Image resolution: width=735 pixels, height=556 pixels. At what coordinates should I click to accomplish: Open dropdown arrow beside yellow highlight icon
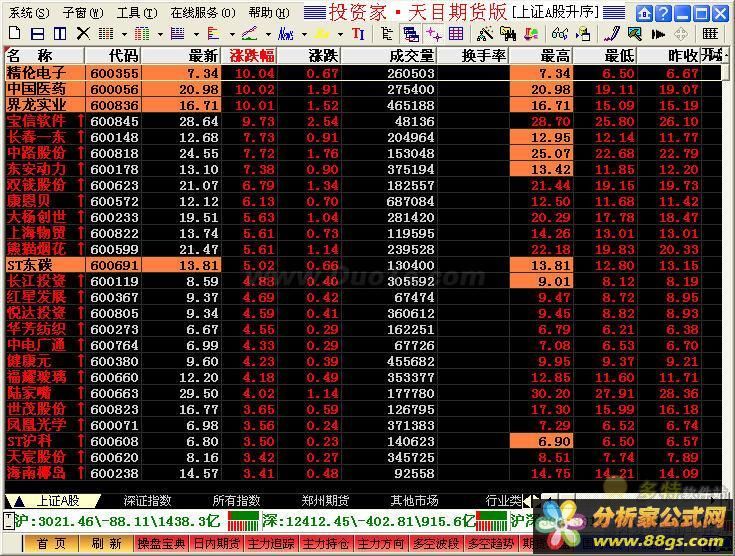(340, 34)
